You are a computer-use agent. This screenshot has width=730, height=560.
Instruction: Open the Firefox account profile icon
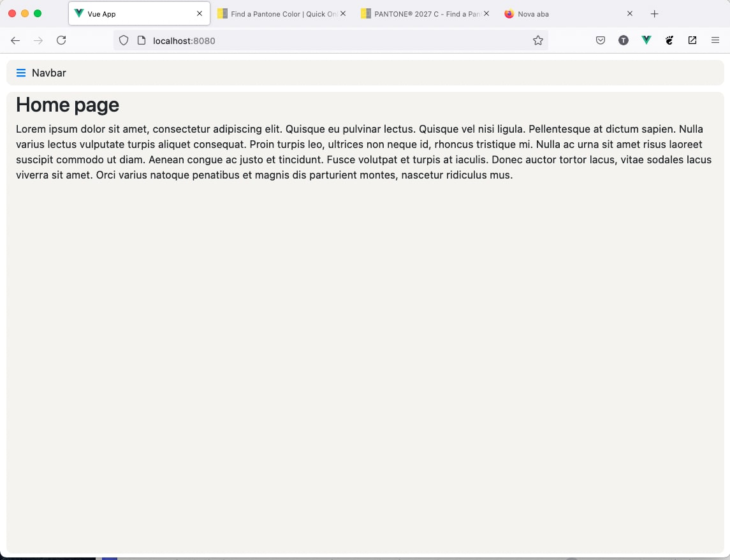pyautogui.click(x=623, y=40)
